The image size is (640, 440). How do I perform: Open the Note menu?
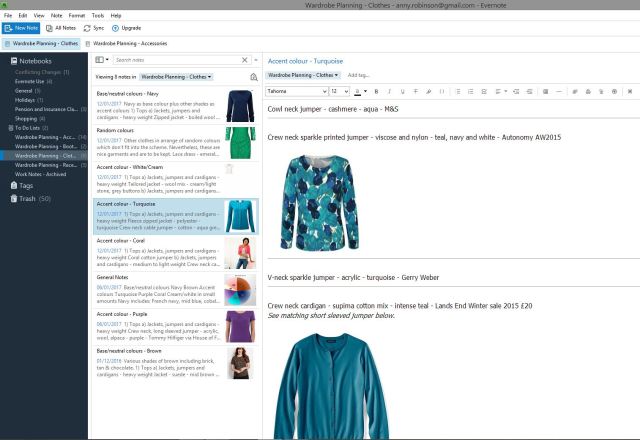(57, 16)
